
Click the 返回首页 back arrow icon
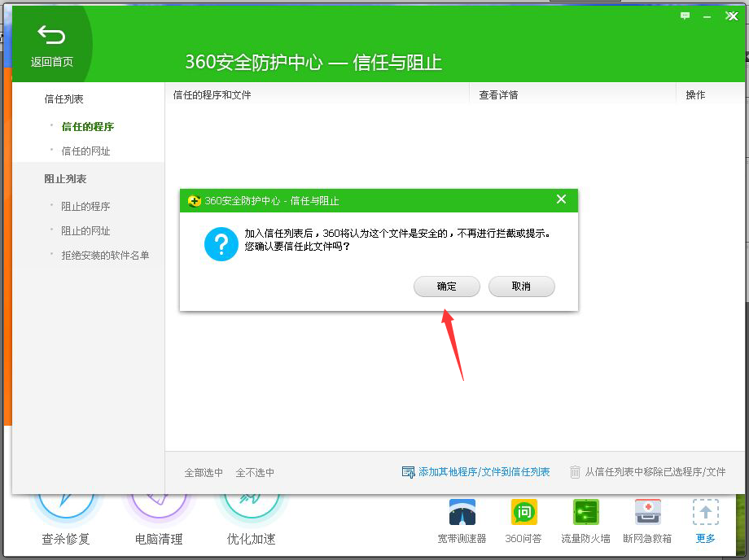(51, 34)
